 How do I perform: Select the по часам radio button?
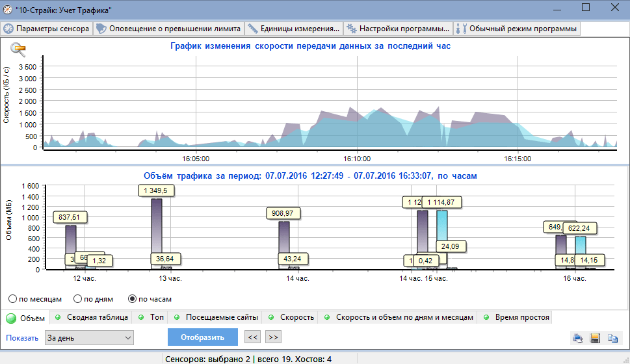(x=132, y=299)
